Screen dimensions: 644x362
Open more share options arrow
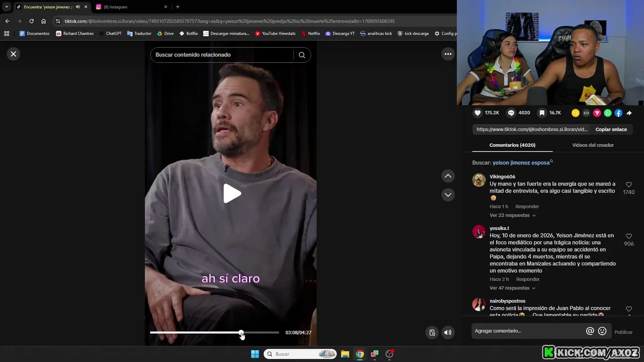[629, 113]
